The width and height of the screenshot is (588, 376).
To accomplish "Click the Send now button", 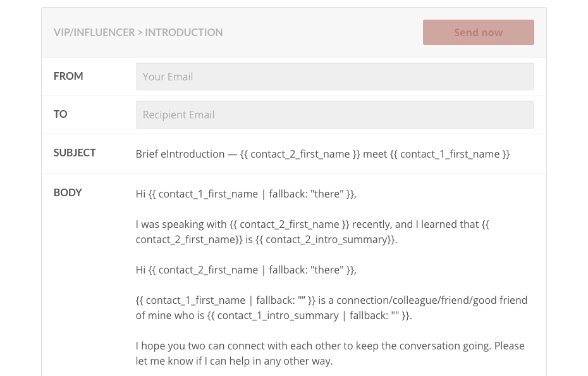I will 478,32.
